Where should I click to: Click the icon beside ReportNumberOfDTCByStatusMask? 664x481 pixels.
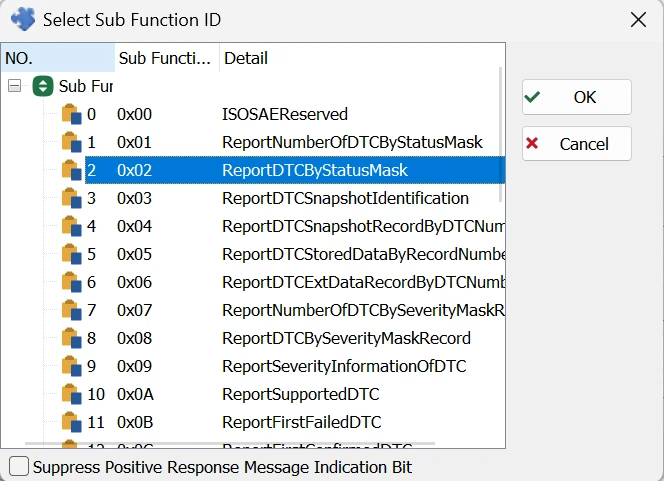click(72, 142)
